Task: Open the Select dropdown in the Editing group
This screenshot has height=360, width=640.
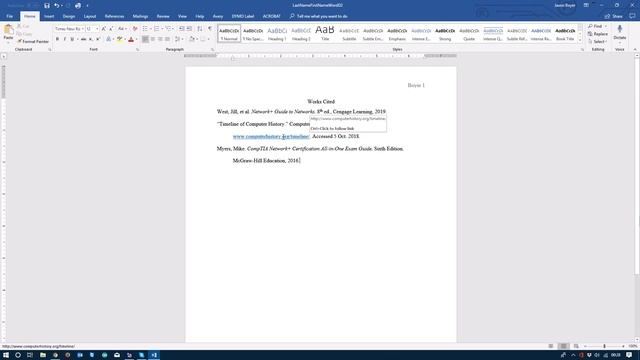Action: [598, 42]
